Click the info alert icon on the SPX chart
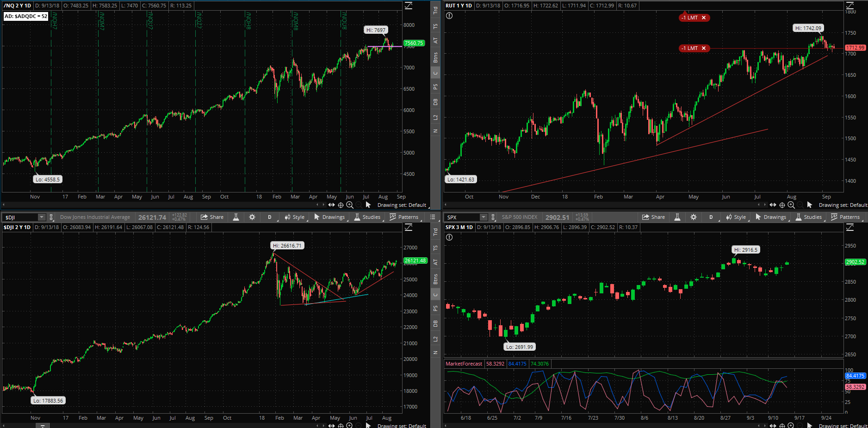Viewport: 868px width, 428px height. pos(449,237)
